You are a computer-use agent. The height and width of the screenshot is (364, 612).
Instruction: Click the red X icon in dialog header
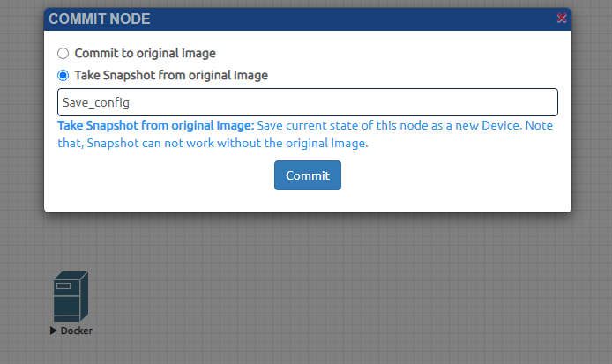click(561, 18)
